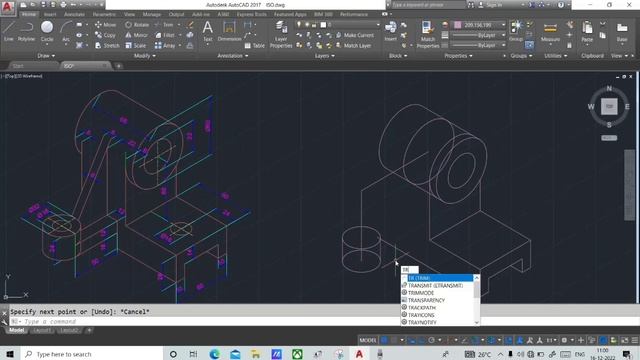Expand the Block panel dropdown

(x=398, y=56)
